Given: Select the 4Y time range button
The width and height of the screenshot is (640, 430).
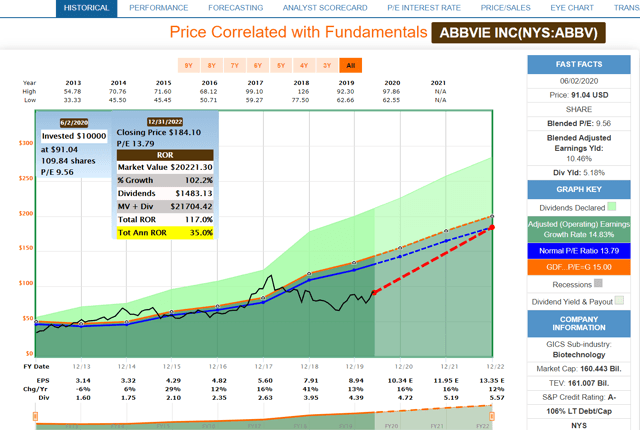Looking at the screenshot, I should pos(304,65).
